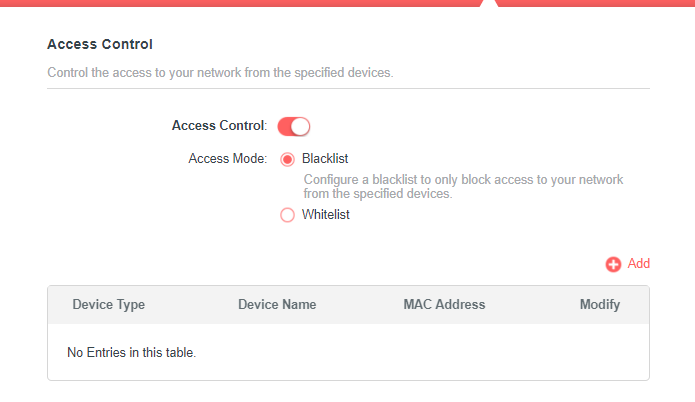The height and width of the screenshot is (402, 695).
Task: Click the bold Access Control section heading
Action: click(x=100, y=44)
